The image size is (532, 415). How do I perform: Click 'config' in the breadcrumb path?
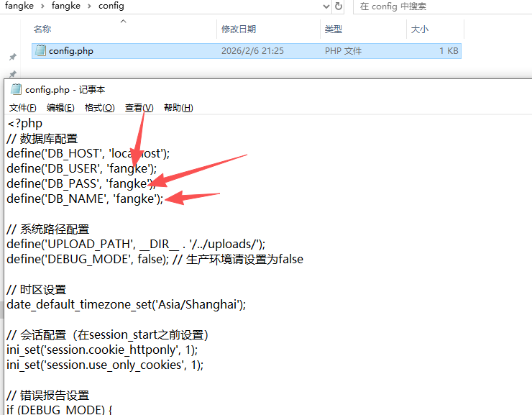(110, 6)
